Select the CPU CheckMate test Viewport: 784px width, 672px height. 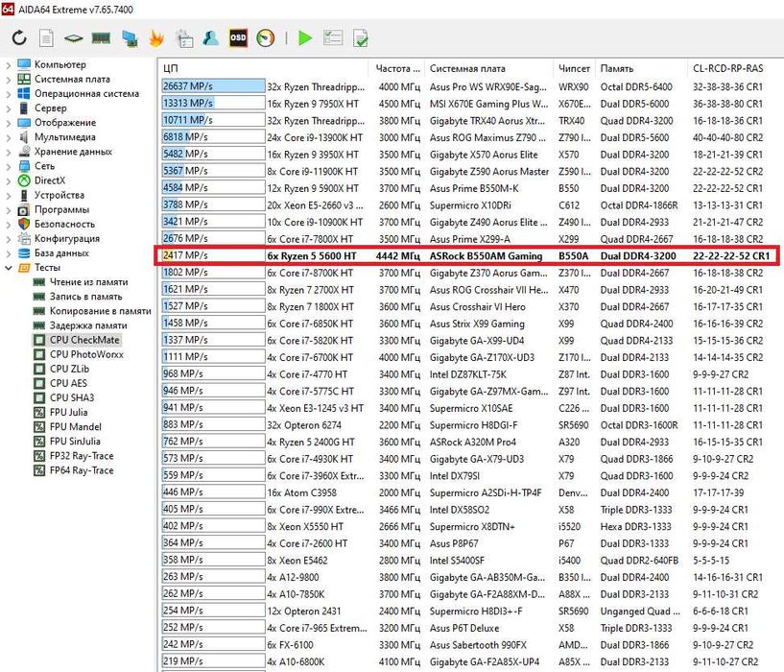84,340
